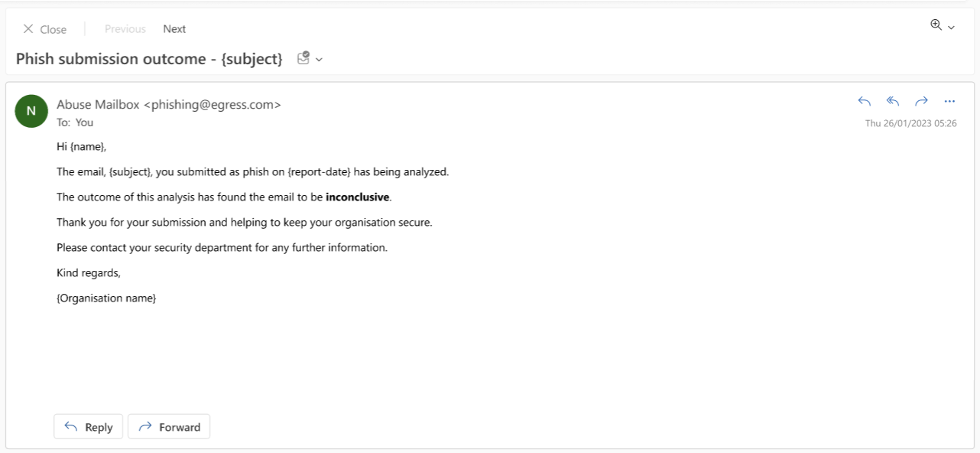980x453 pixels.
Task: Click the Reply button below the message
Action: (88, 426)
